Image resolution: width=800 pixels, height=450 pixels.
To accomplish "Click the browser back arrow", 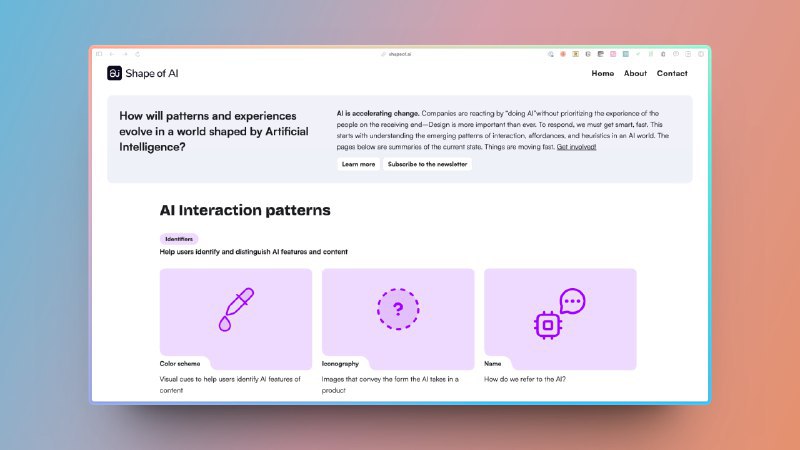I will point(111,53).
